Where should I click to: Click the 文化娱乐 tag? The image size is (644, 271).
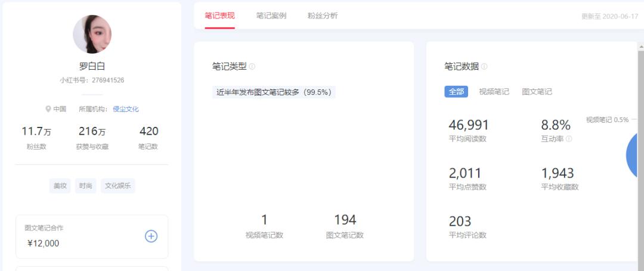pyautogui.click(x=117, y=186)
